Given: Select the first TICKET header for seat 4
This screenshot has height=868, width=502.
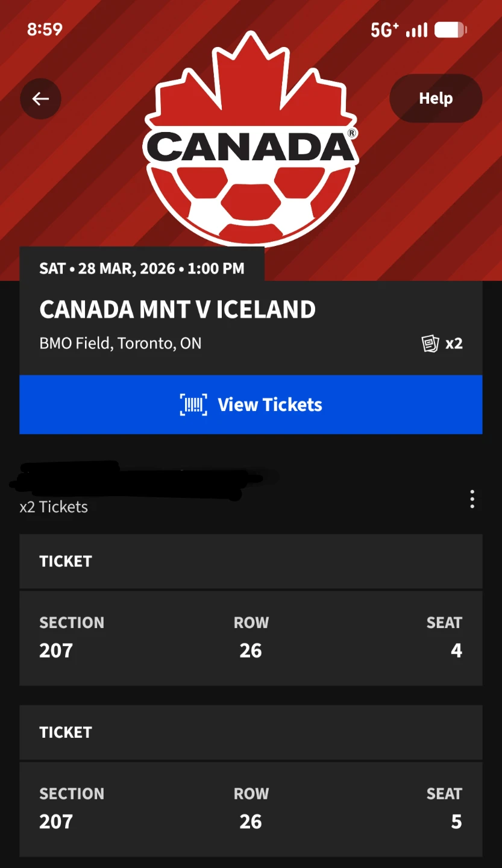Looking at the screenshot, I should coord(66,561).
